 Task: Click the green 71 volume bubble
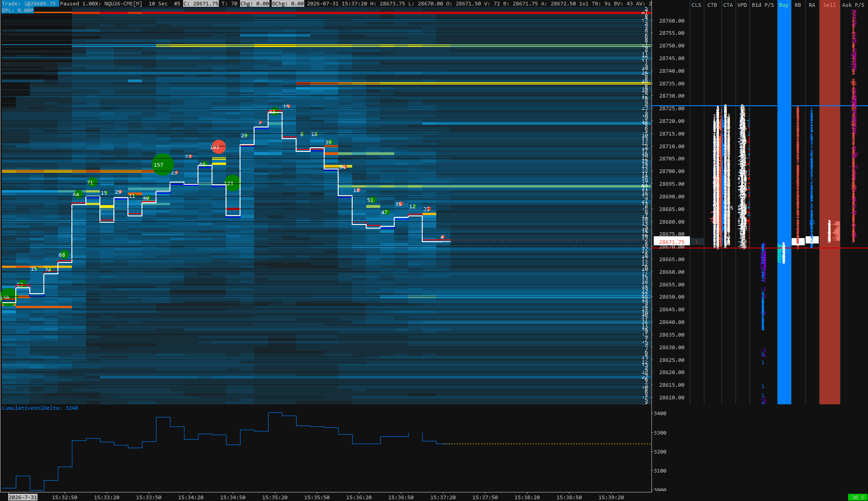92,183
